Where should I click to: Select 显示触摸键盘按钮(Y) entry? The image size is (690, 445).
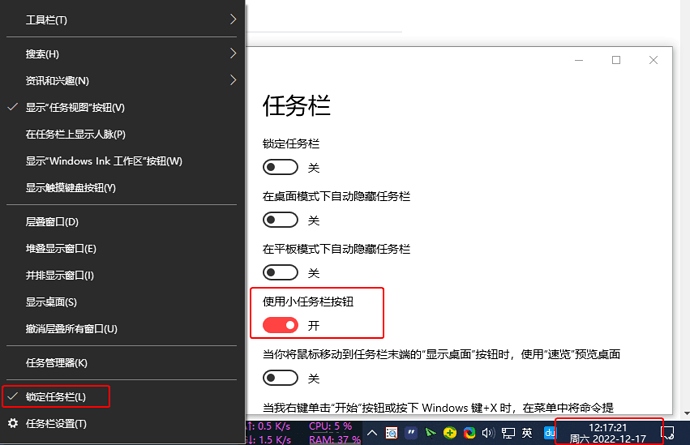click(121, 188)
